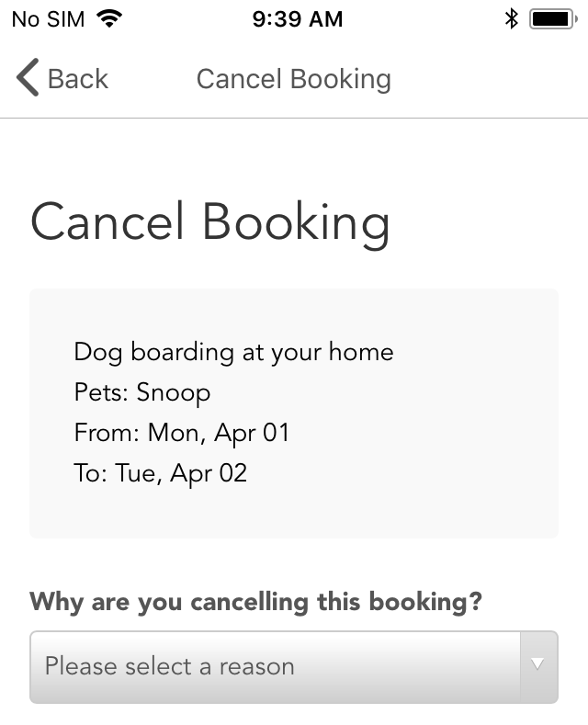Tap 'Apr 01' start date text
588x725 pixels.
click(252, 434)
